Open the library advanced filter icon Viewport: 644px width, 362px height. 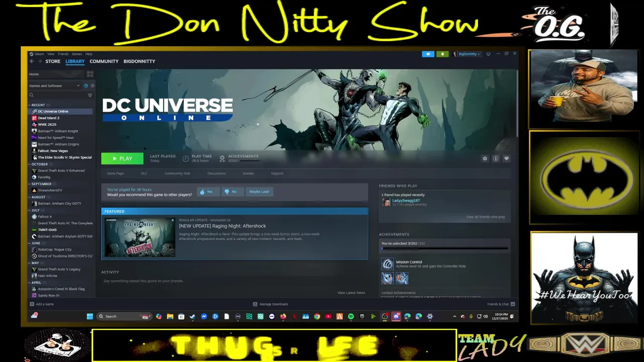[x=90, y=95]
